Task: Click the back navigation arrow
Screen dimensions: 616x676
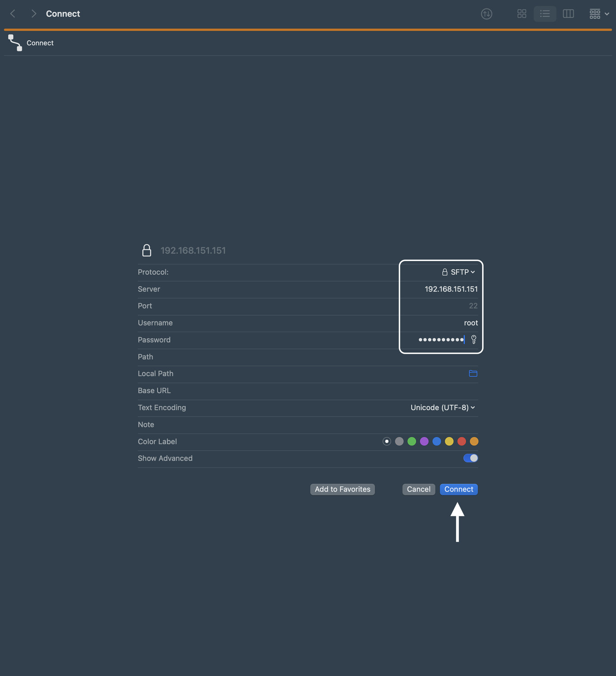Action: [x=13, y=14]
